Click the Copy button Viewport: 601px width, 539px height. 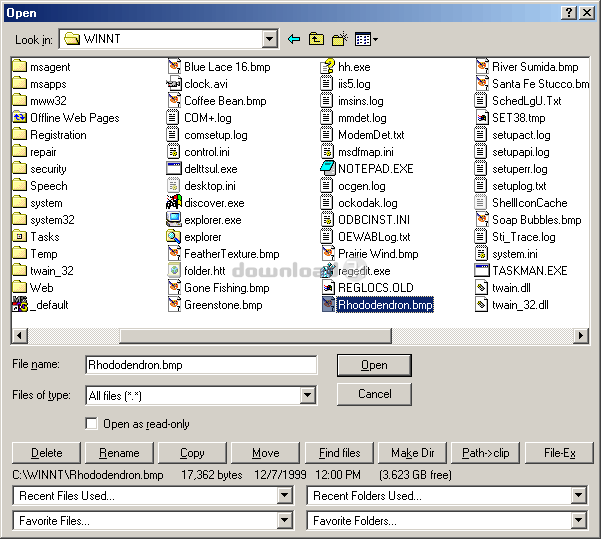pyautogui.click(x=192, y=453)
